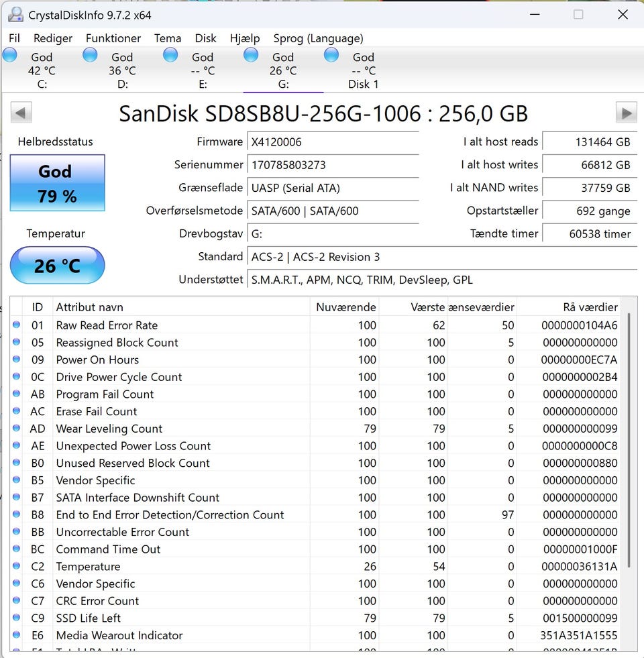Click NAND writes value 37759 GB
The image size is (644, 658).
click(x=590, y=188)
